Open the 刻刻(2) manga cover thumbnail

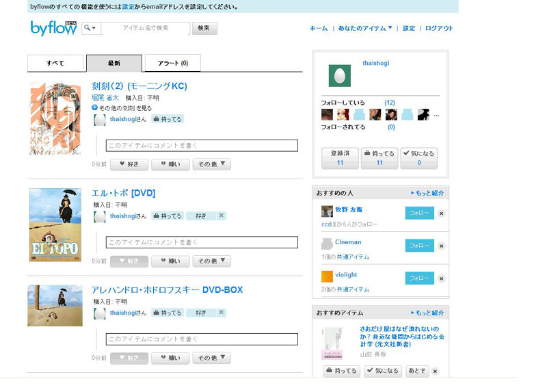[55, 118]
